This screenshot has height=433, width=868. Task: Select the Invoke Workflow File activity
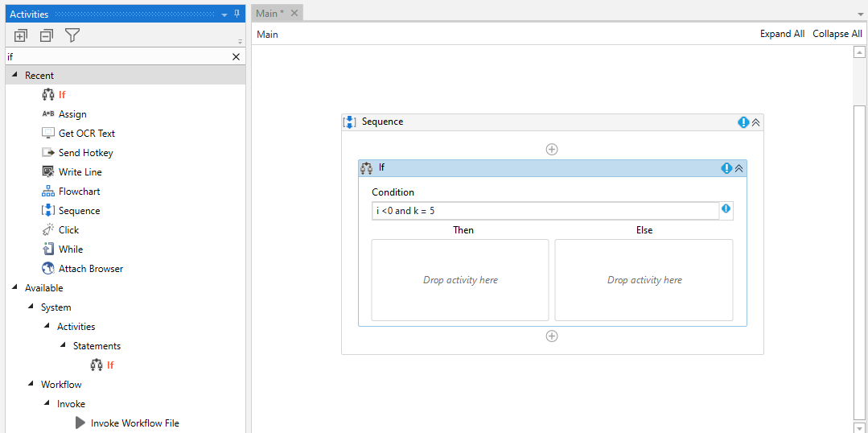click(135, 423)
